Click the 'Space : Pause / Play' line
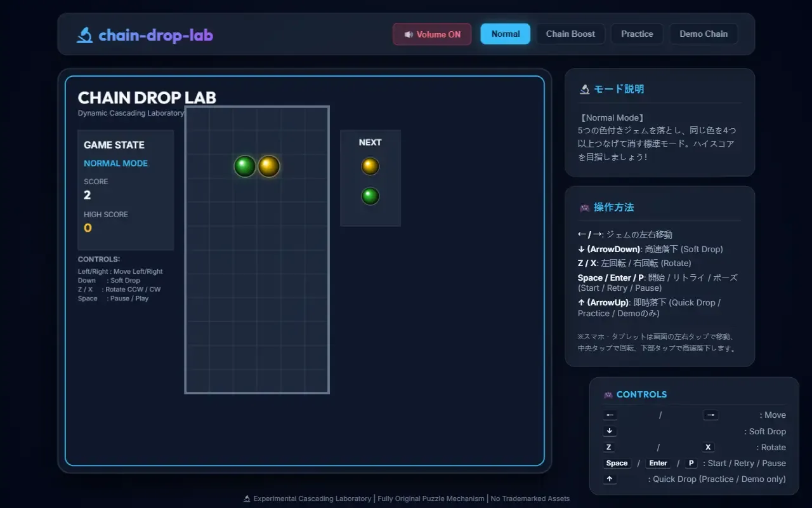 click(x=113, y=298)
